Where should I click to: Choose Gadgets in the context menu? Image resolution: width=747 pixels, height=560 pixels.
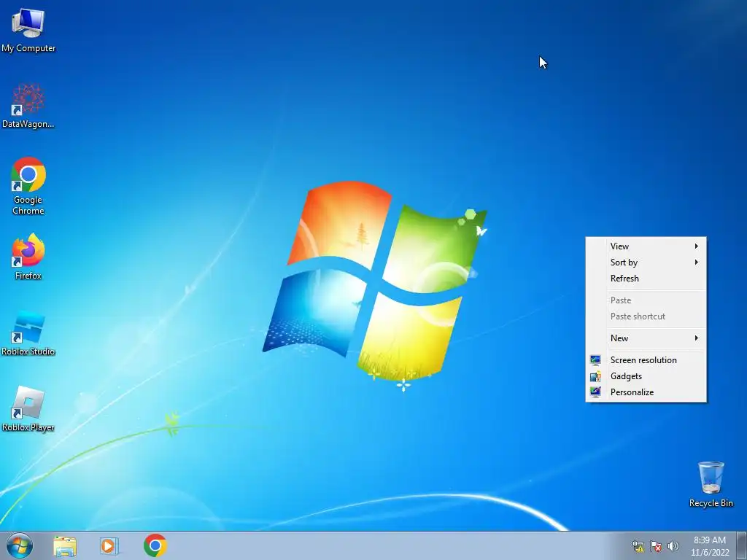[646, 376]
